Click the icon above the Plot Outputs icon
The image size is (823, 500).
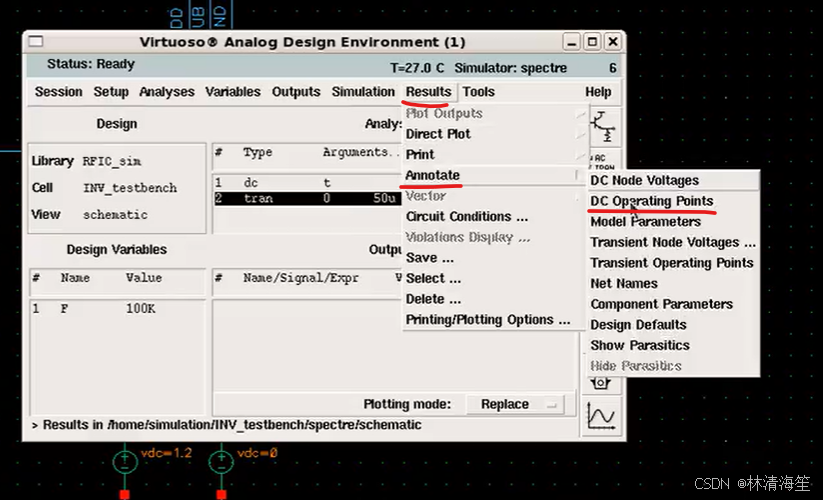tap(601, 384)
